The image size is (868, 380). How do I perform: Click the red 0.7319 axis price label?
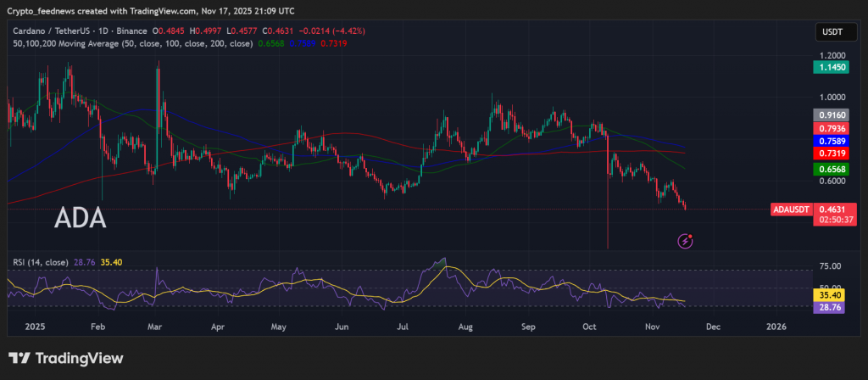coord(833,154)
